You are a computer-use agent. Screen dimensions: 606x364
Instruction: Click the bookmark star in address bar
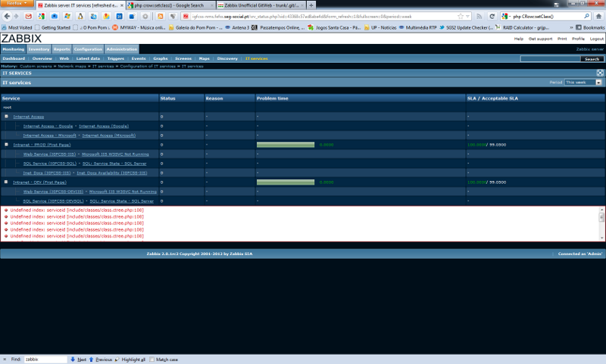point(461,16)
